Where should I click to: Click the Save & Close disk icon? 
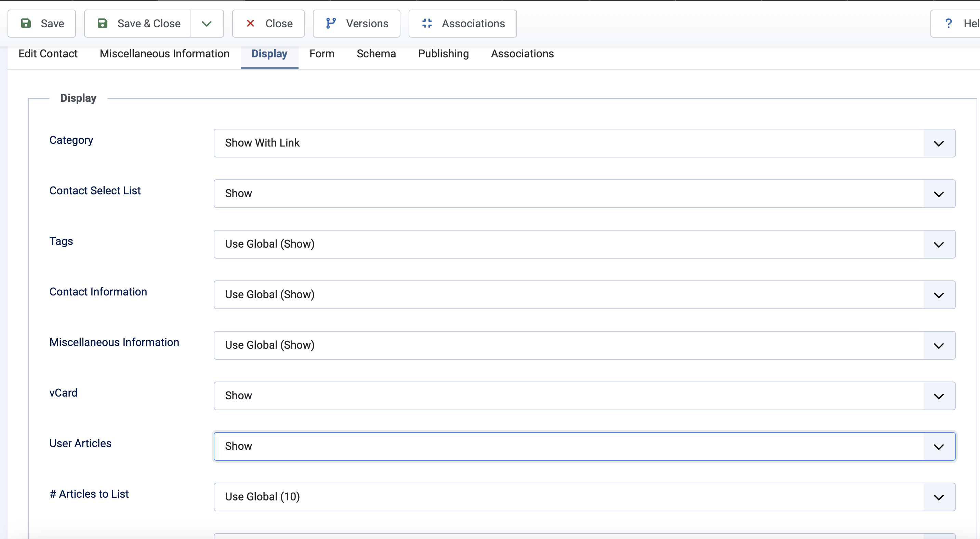tap(102, 24)
